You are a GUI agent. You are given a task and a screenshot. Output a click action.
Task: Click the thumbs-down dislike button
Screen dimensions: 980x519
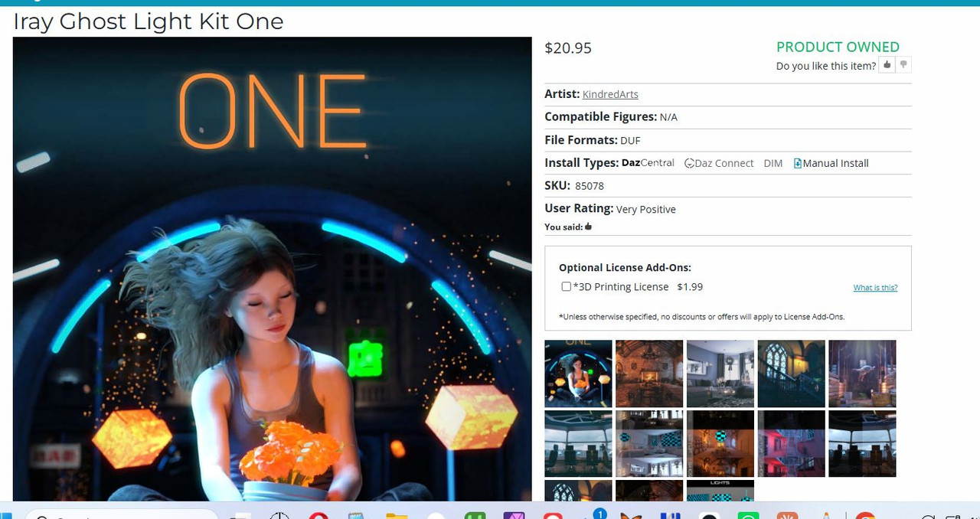[903, 65]
